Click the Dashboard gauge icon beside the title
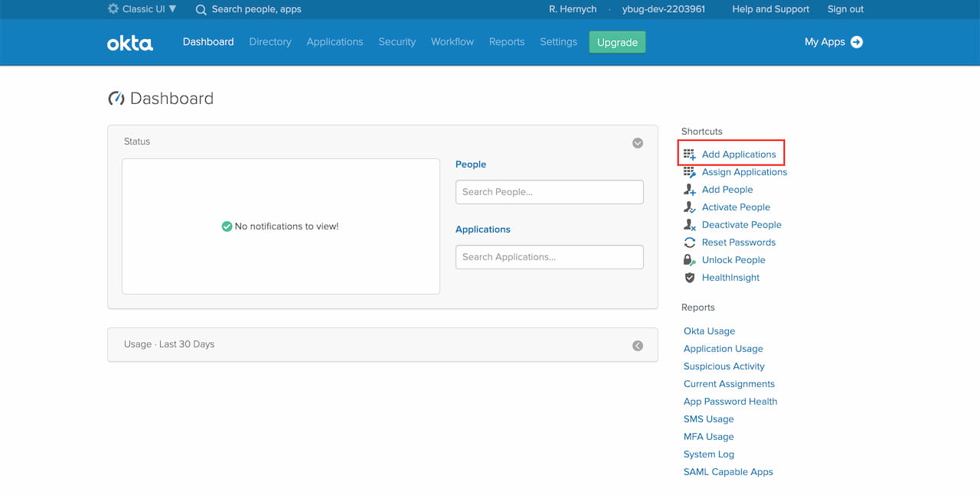This screenshot has height=498, width=980. pos(116,99)
